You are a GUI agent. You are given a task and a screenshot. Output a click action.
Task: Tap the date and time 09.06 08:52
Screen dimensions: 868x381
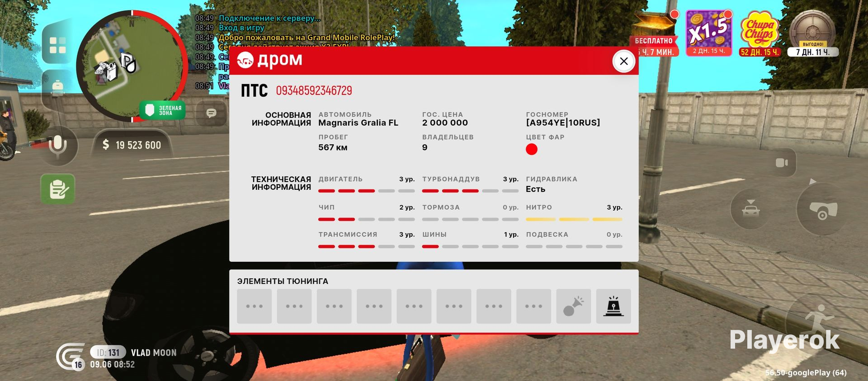click(112, 365)
